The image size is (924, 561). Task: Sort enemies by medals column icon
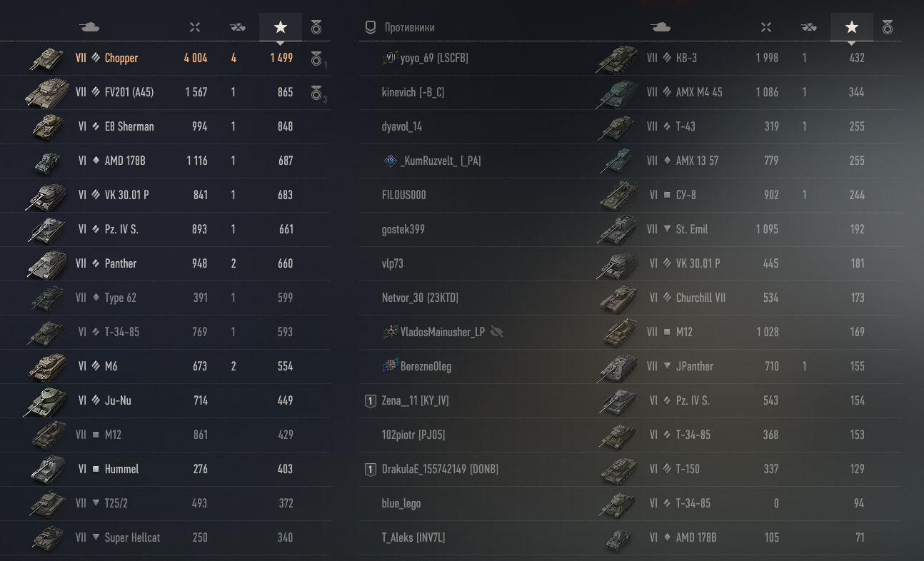click(888, 27)
